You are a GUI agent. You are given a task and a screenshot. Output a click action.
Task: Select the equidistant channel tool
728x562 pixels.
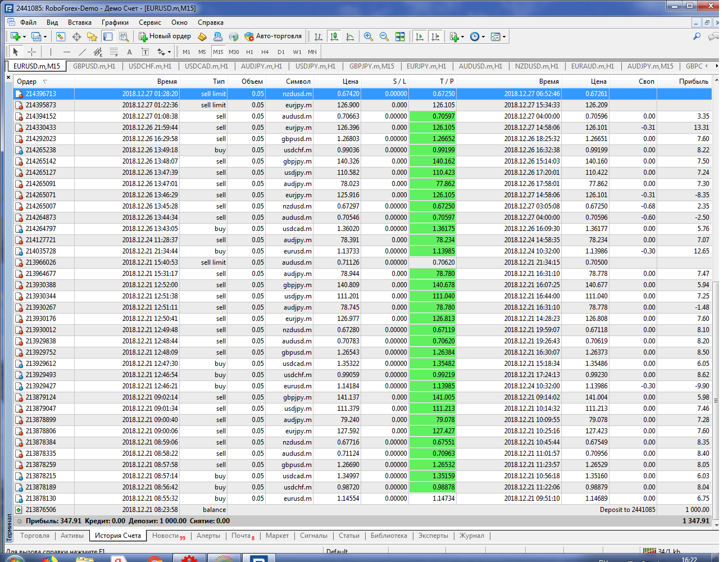(x=98, y=52)
